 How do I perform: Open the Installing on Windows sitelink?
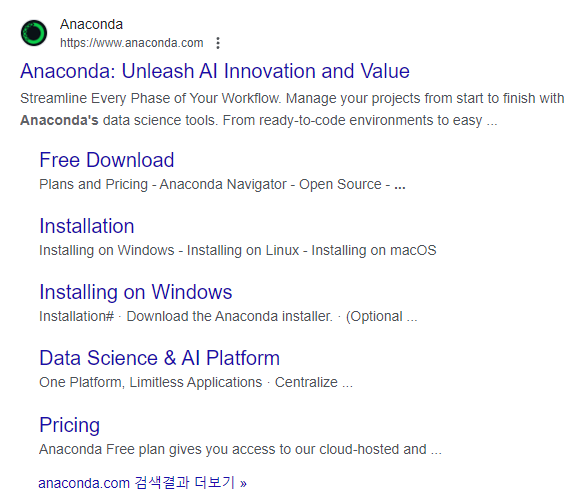coord(136,292)
